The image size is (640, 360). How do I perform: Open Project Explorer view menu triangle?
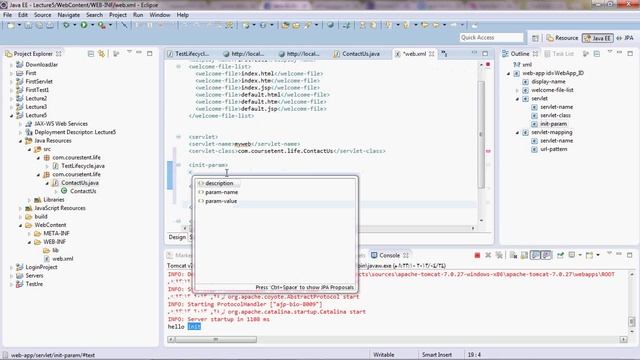click(129, 53)
